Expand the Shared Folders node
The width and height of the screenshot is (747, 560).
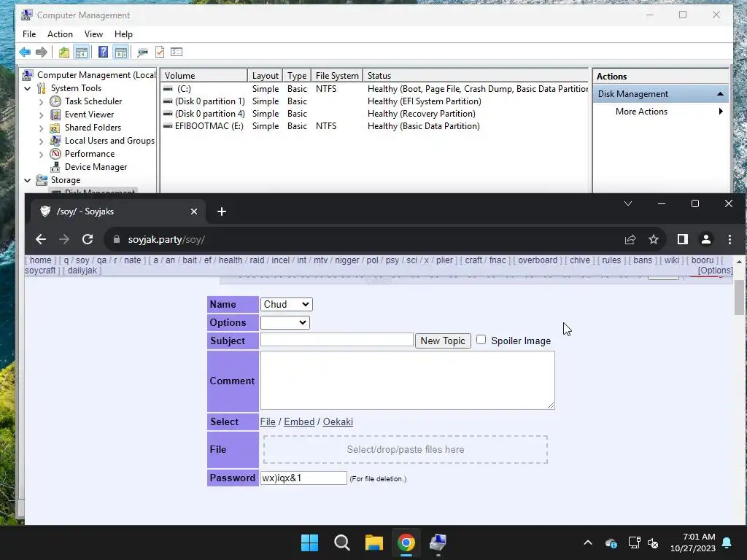(x=41, y=128)
